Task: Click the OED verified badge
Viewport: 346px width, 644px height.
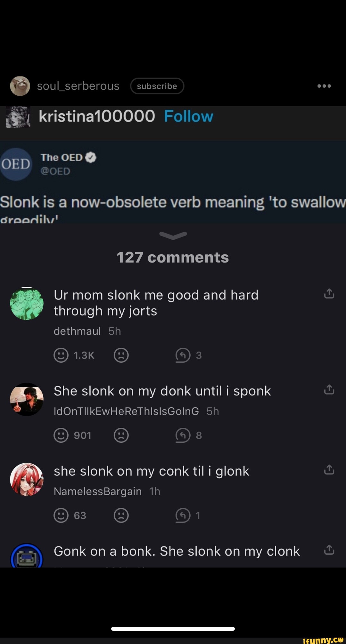Action: tap(91, 157)
